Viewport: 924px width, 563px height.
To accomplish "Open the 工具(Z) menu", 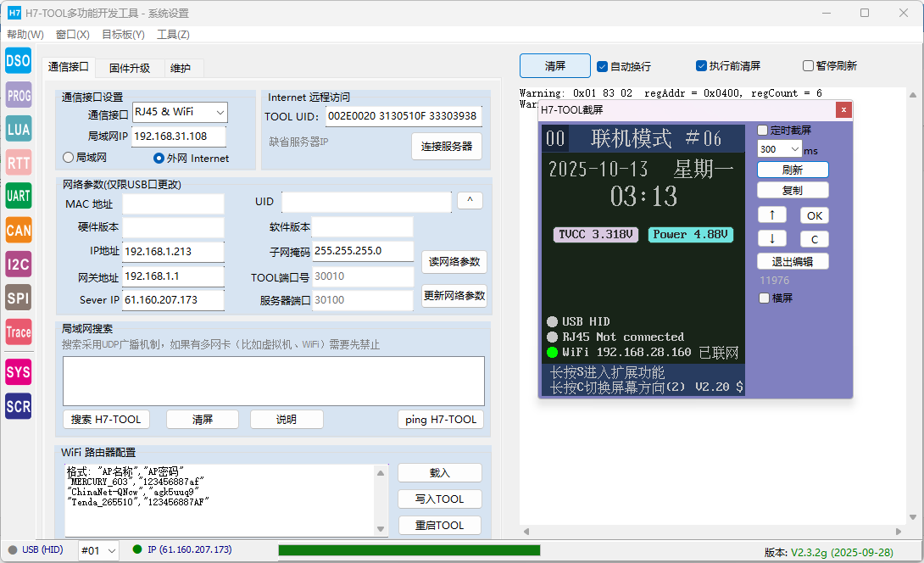I will (173, 35).
